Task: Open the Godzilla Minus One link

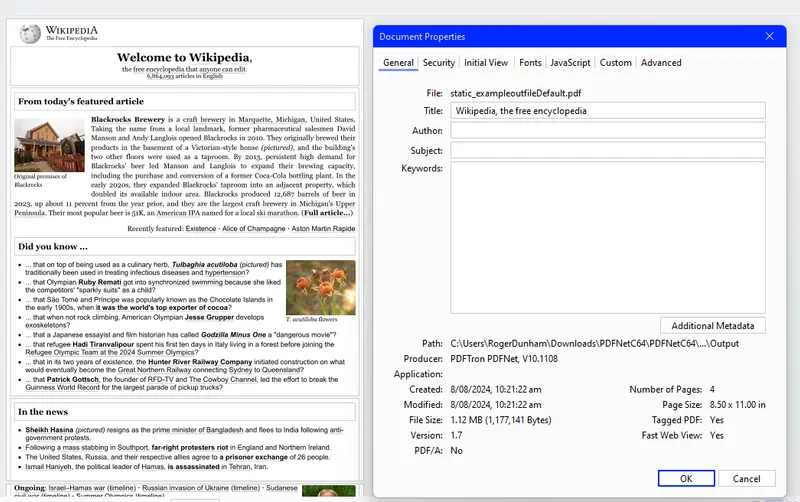Action: pyautogui.click(x=233, y=335)
